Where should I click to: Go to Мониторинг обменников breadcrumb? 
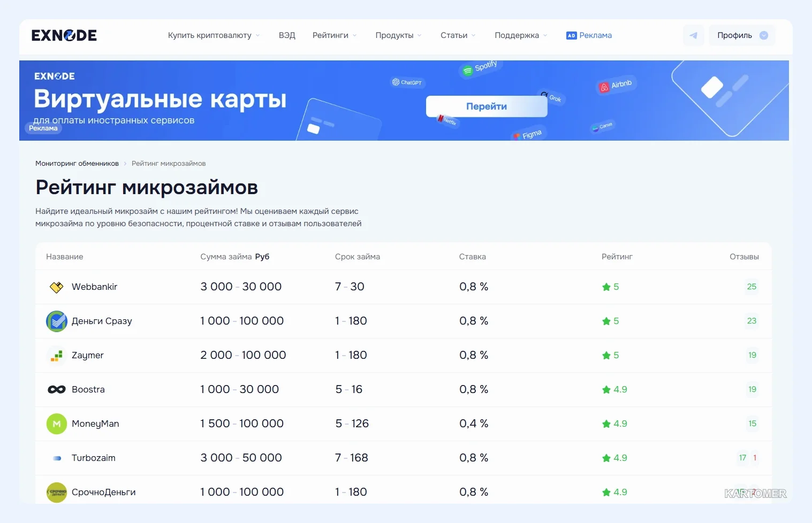(x=77, y=164)
